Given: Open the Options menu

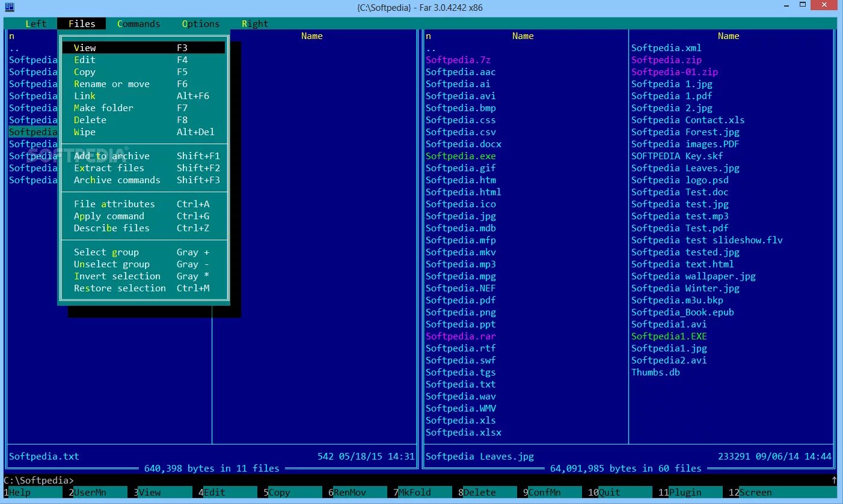Looking at the screenshot, I should (201, 24).
